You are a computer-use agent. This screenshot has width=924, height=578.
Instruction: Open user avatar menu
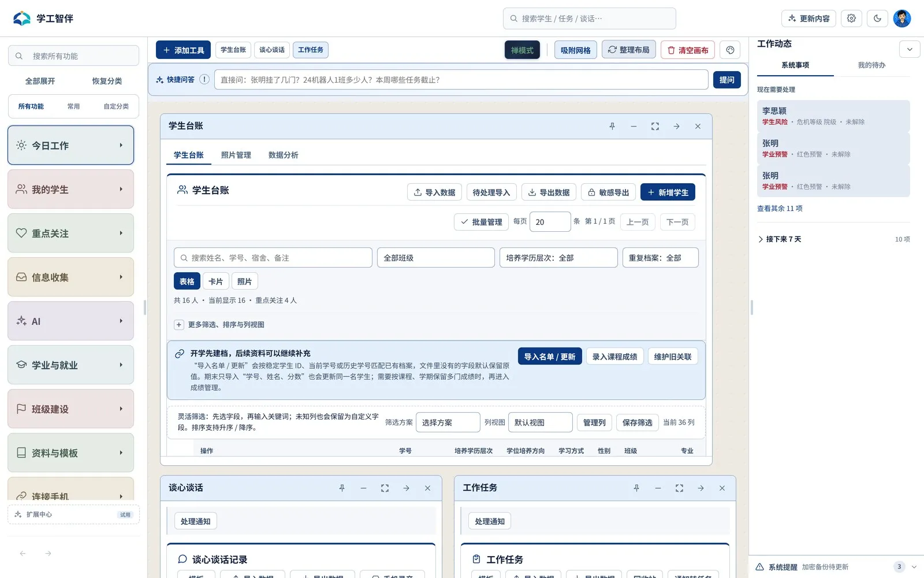pos(902,18)
